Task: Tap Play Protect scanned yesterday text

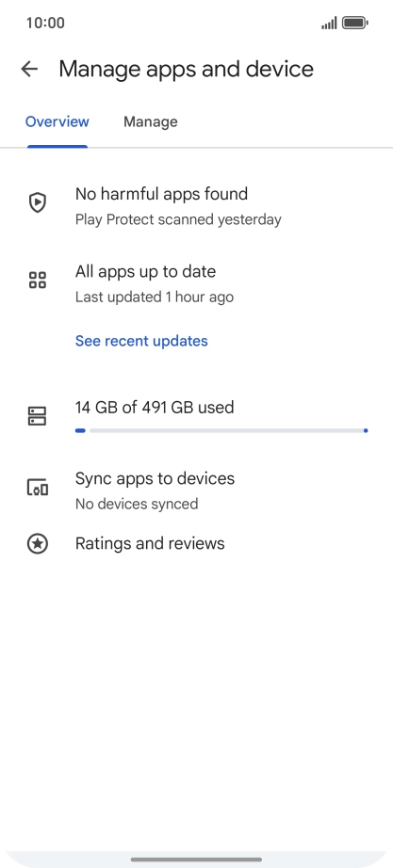Action: [x=178, y=219]
